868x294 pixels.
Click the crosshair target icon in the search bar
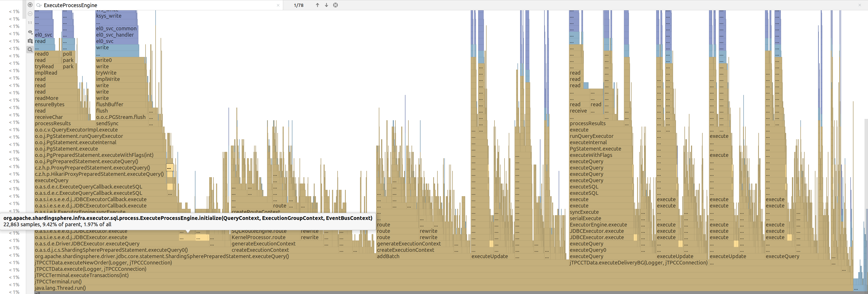click(335, 5)
